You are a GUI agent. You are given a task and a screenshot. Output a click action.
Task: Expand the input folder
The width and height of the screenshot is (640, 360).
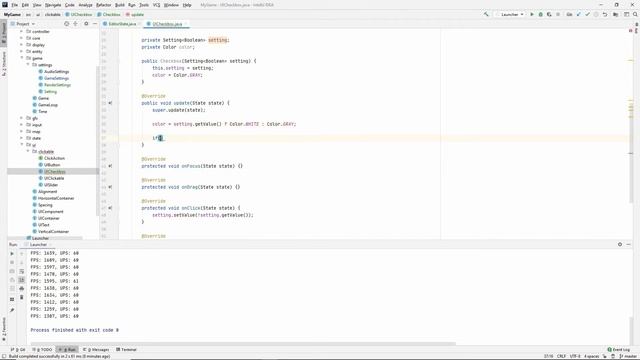pos(22,124)
